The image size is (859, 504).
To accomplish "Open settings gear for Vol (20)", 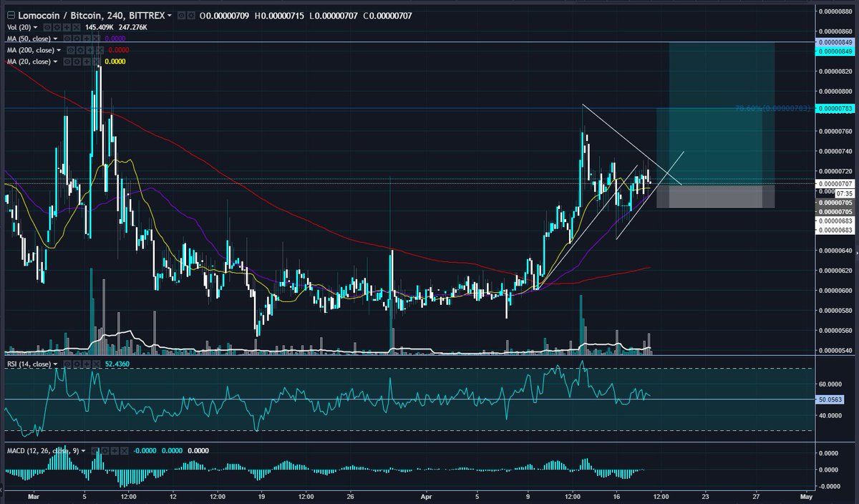I will pyautogui.click(x=57, y=27).
